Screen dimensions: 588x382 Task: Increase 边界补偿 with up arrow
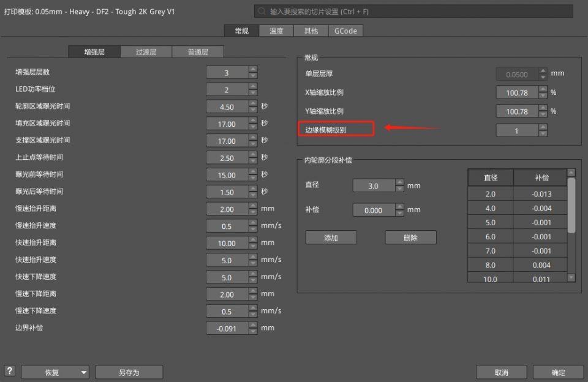[x=253, y=326]
